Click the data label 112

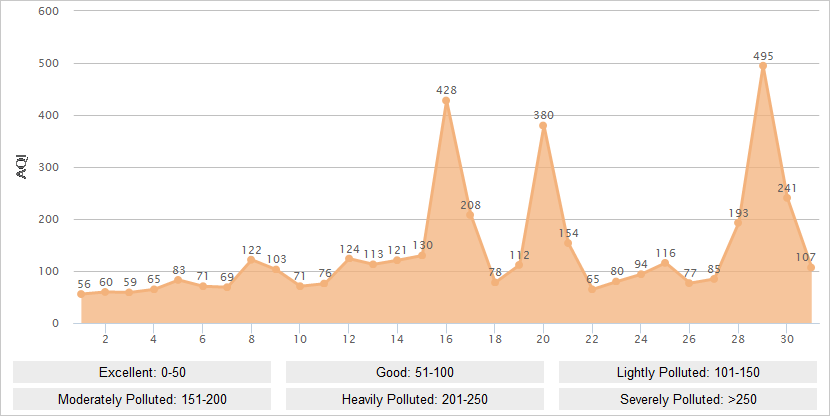coord(520,255)
